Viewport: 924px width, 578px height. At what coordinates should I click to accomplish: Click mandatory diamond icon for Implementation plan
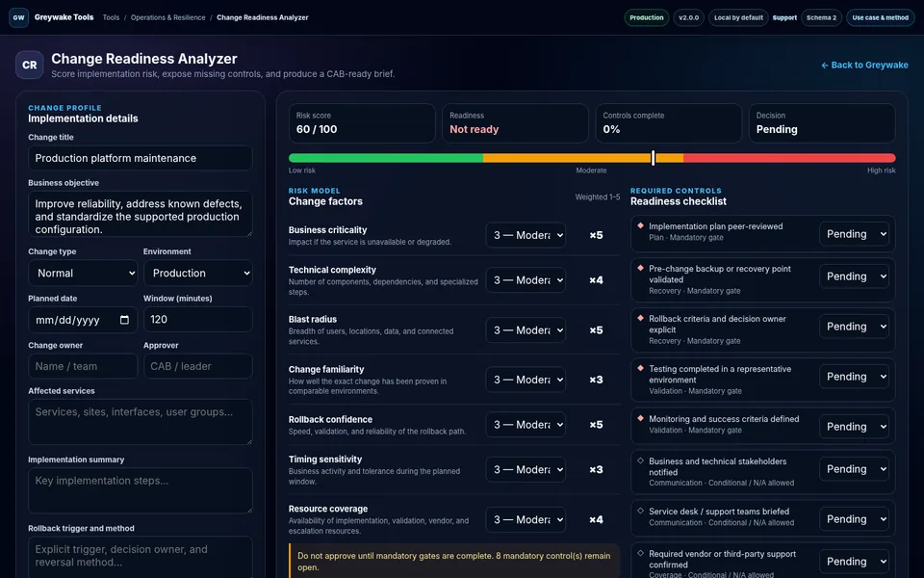tap(641, 225)
